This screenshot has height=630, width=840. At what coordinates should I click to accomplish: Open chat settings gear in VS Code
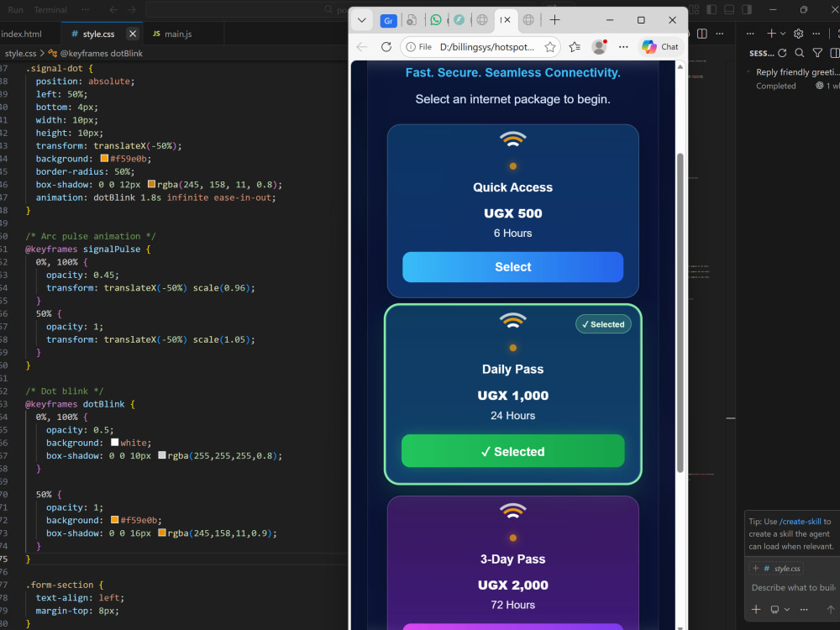pyautogui.click(x=798, y=34)
